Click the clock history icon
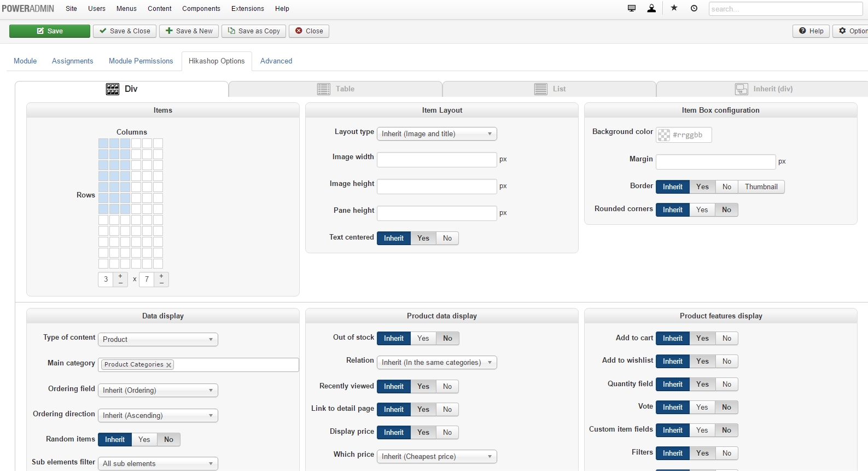 (694, 8)
